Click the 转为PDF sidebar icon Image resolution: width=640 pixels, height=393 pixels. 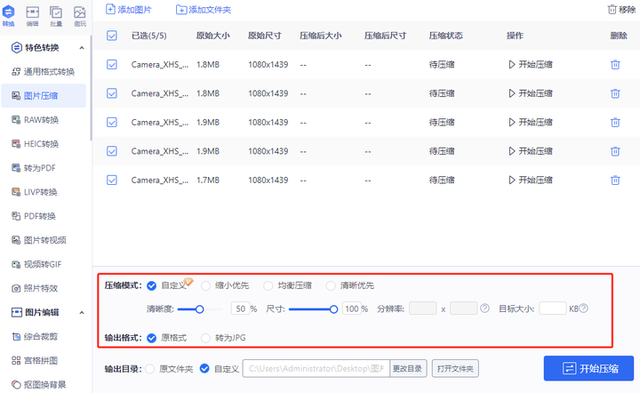pos(16,168)
